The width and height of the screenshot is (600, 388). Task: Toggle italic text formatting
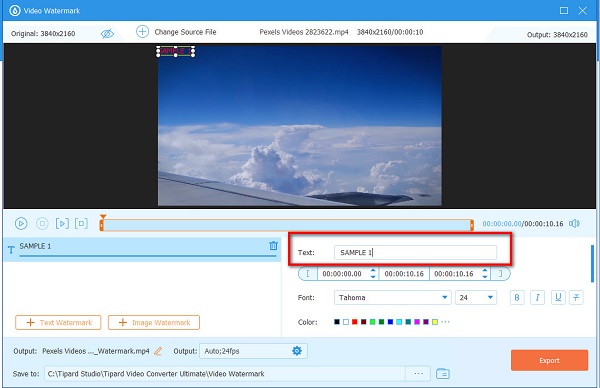coord(537,298)
